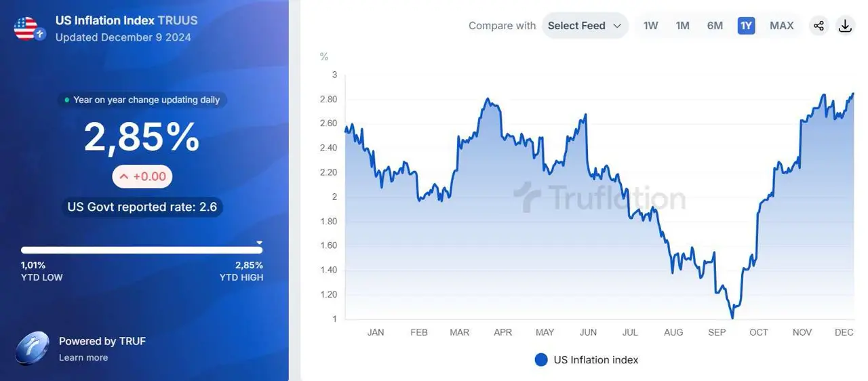The width and height of the screenshot is (868, 381).
Task: Click the US Govt reported rate badge
Action: (x=142, y=207)
